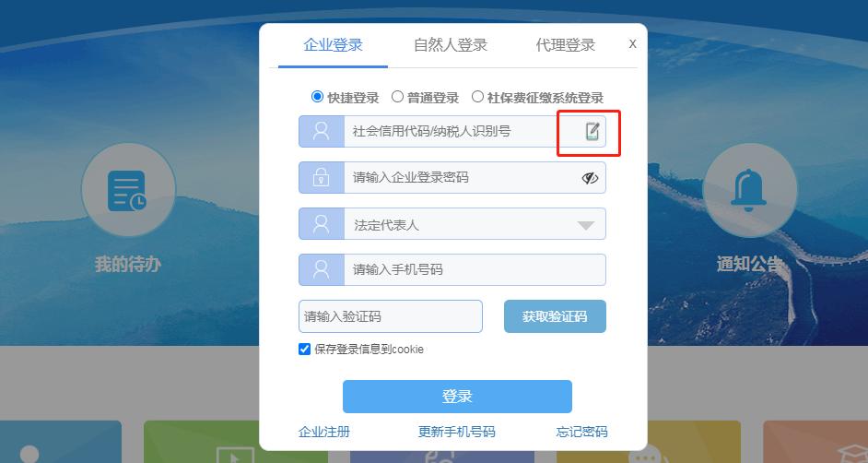The width and height of the screenshot is (868, 463).
Task: Click the blue 登录 button
Action: (x=457, y=397)
